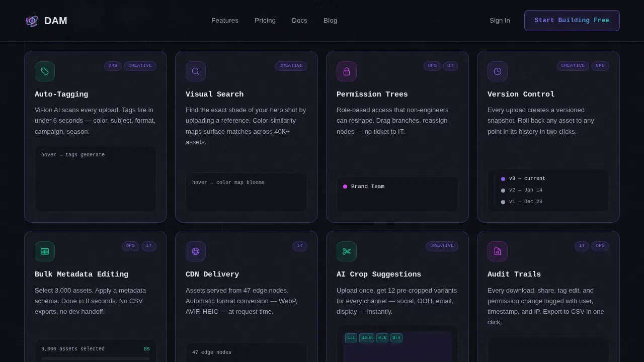Click the CREATIVE tag on Auto-Tagging card

click(140, 66)
